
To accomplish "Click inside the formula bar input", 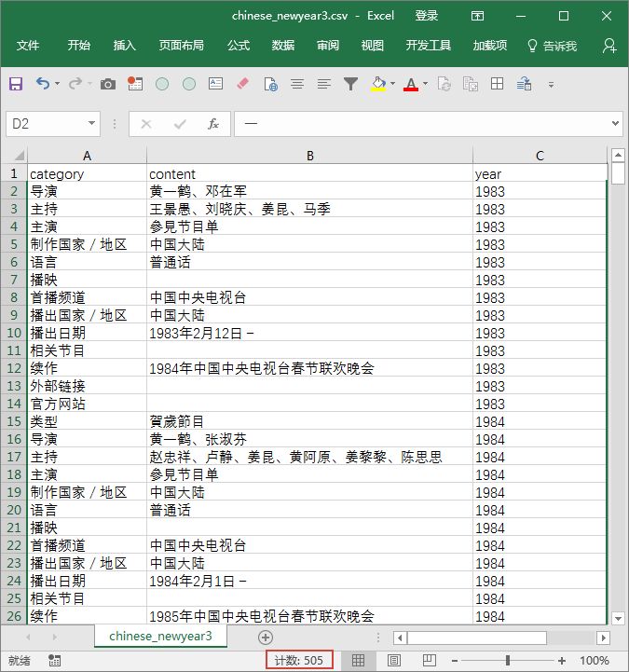I will coord(422,124).
